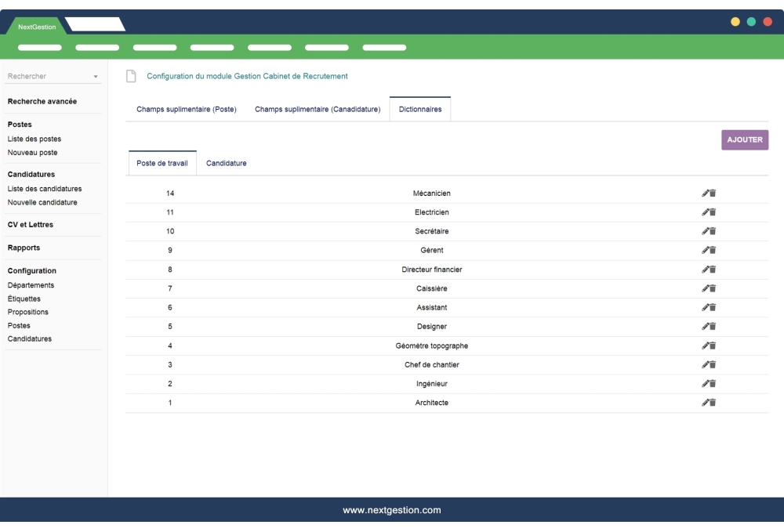Click the pencil icon beside Ingénieur
Image resolution: width=784 pixels, height=532 pixels.
click(706, 383)
